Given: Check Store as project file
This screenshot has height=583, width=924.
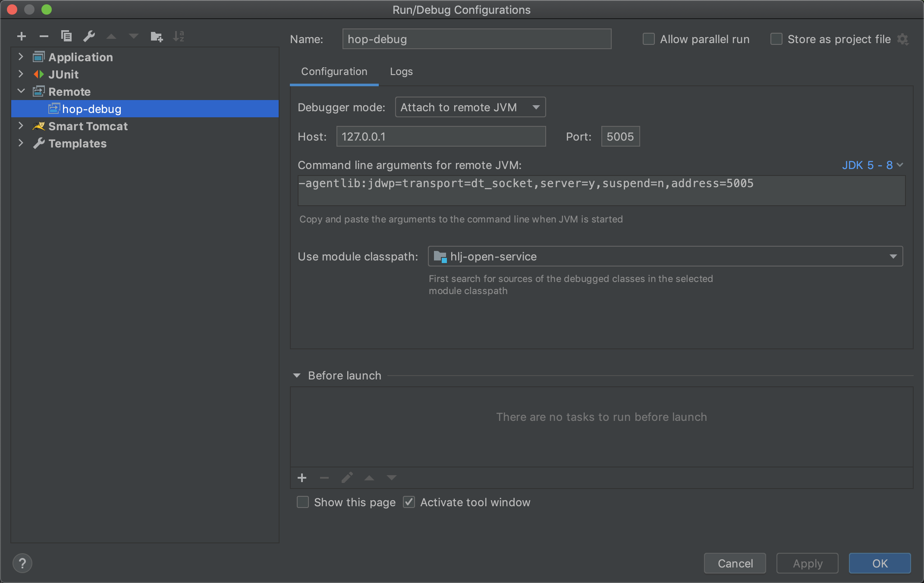Looking at the screenshot, I should tap(776, 39).
